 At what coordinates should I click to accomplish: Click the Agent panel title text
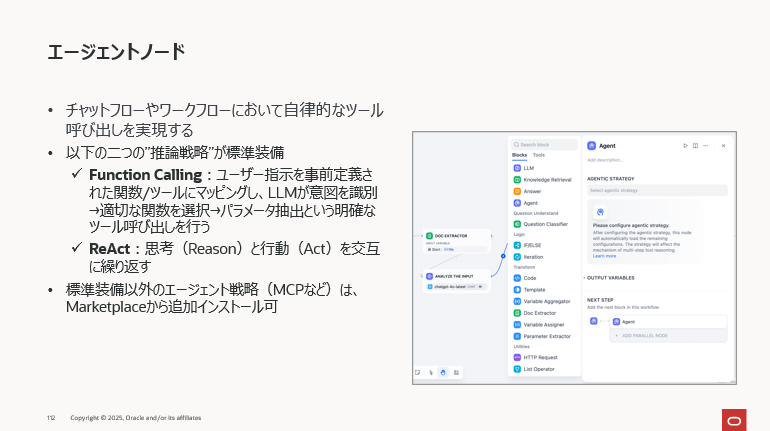point(607,146)
